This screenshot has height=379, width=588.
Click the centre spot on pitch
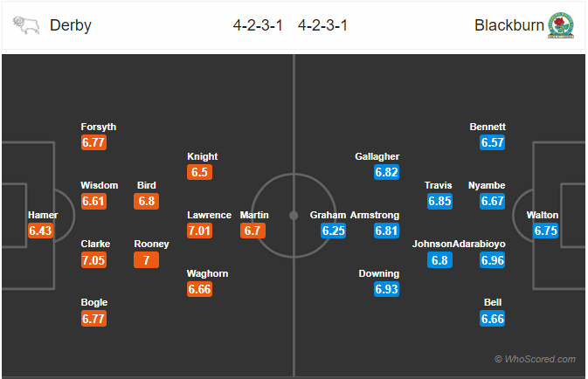coord(294,216)
